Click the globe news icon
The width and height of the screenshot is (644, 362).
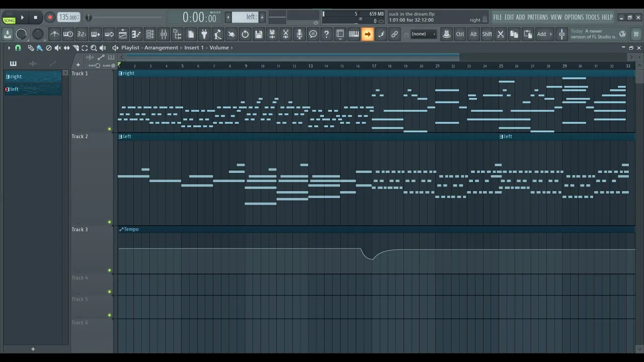click(622, 34)
